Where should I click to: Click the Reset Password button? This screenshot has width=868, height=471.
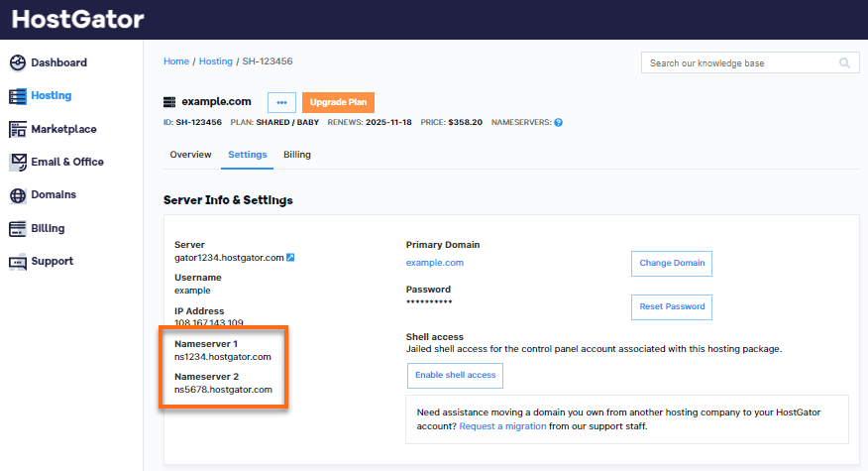click(672, 307)
